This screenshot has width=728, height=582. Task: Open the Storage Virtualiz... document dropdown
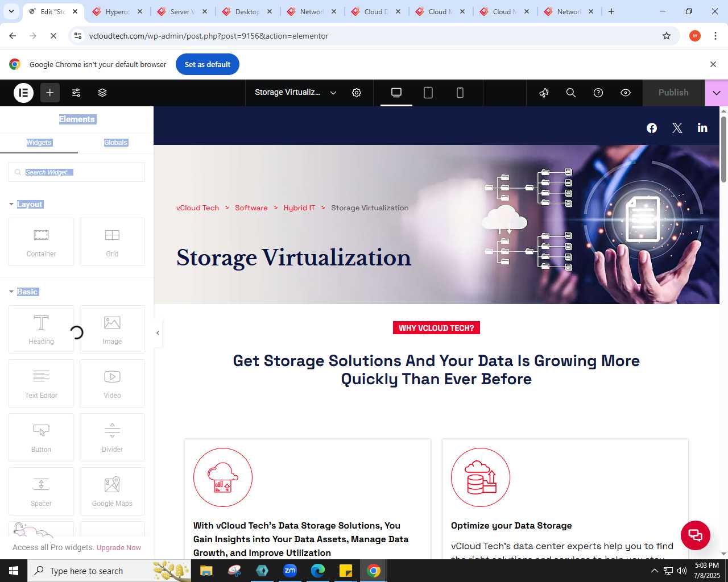[x=296, y=93]
